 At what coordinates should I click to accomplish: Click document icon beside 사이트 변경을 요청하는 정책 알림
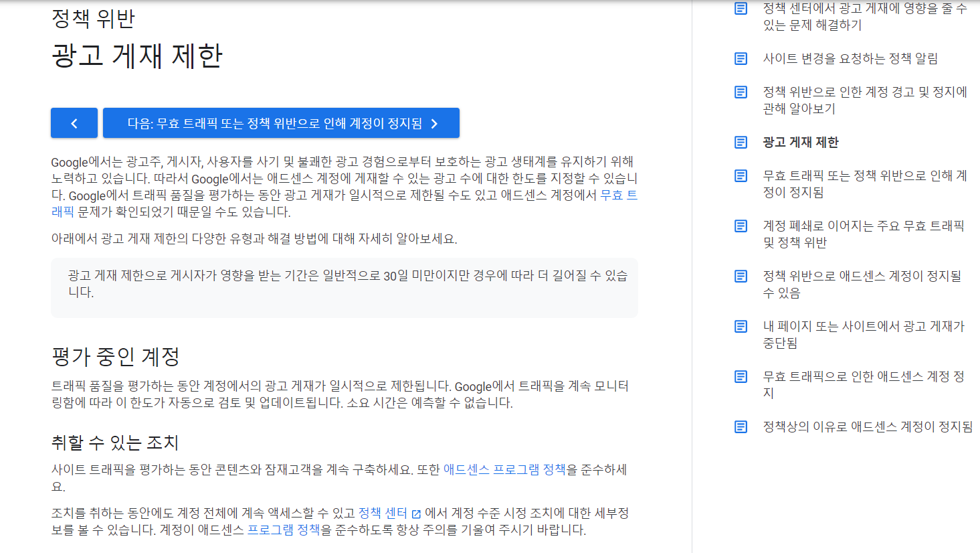coord(741,59)
